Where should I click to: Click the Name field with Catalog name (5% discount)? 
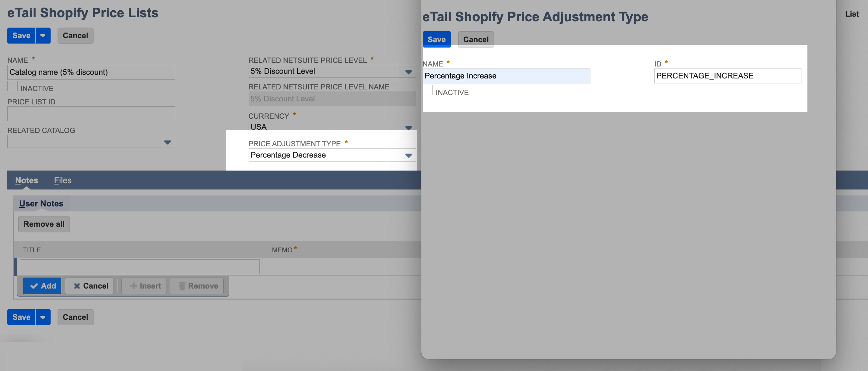(91, 72)
